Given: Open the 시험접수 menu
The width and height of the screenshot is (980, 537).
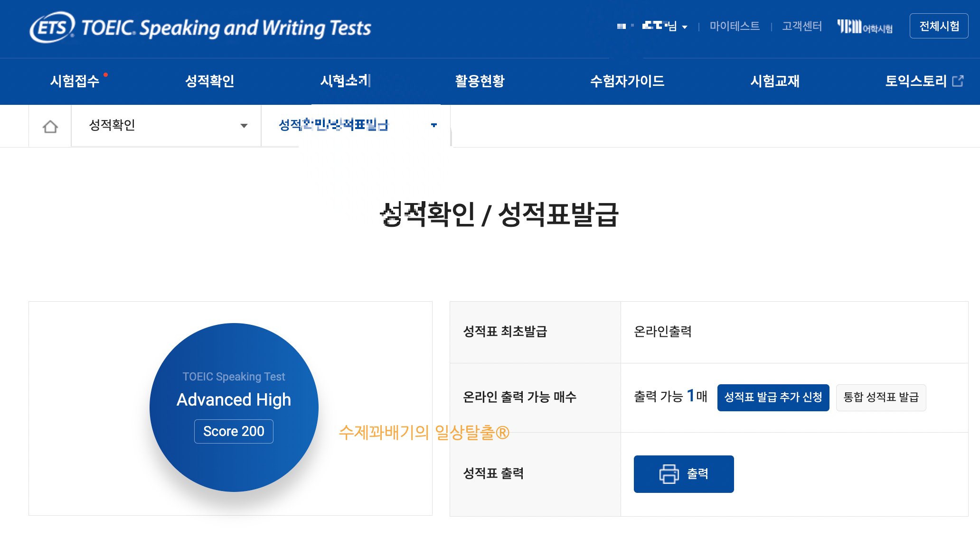Looking at the screenshot, I should 75,81.
